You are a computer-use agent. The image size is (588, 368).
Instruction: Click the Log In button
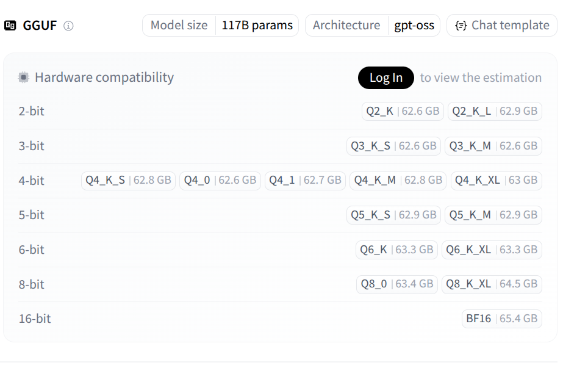[385, 78]
